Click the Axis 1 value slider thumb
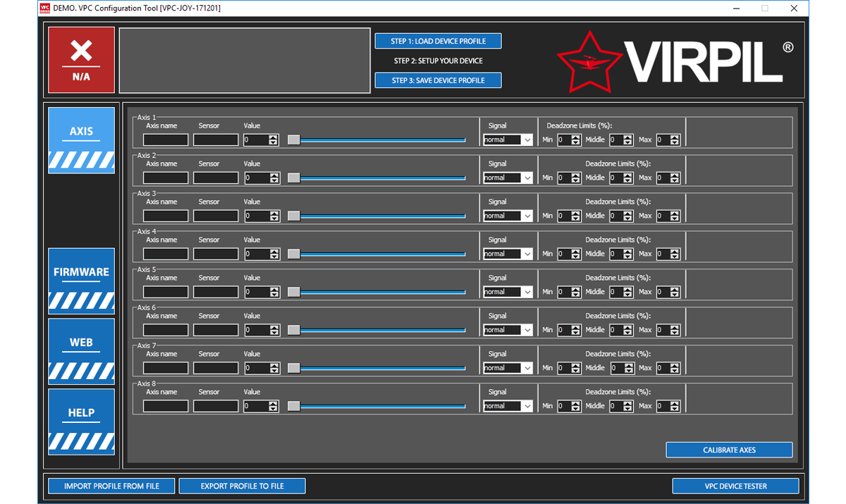846x504 pixels. tap(293, 140)
